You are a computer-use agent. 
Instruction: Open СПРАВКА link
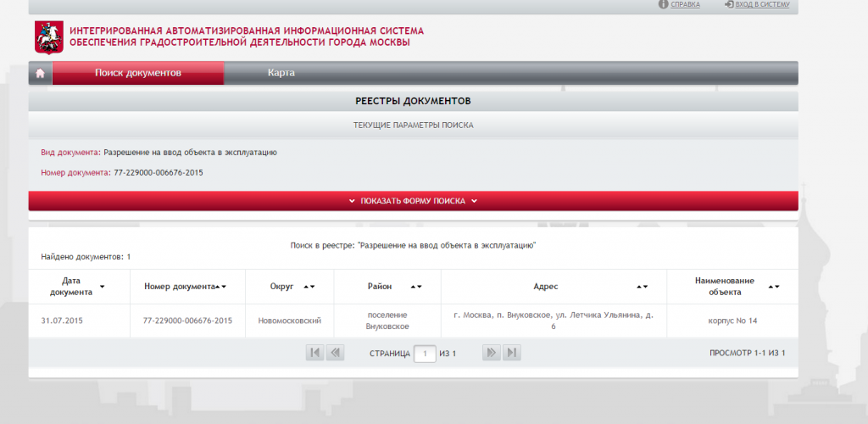tap(685, 4)
